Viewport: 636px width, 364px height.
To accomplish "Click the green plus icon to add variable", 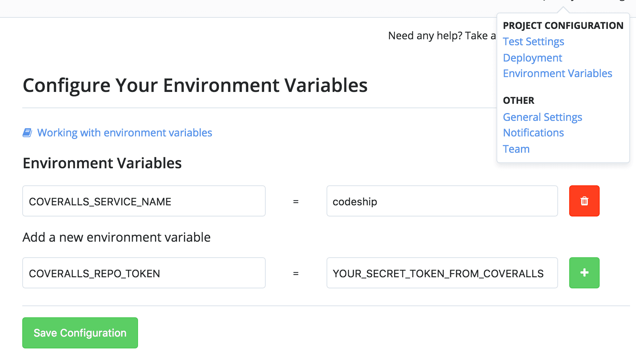I will pyautogui.click(x=584, y=273).
